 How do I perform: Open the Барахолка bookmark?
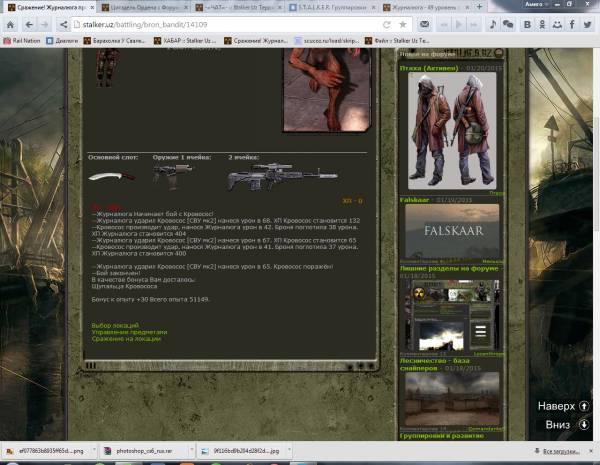115,41
